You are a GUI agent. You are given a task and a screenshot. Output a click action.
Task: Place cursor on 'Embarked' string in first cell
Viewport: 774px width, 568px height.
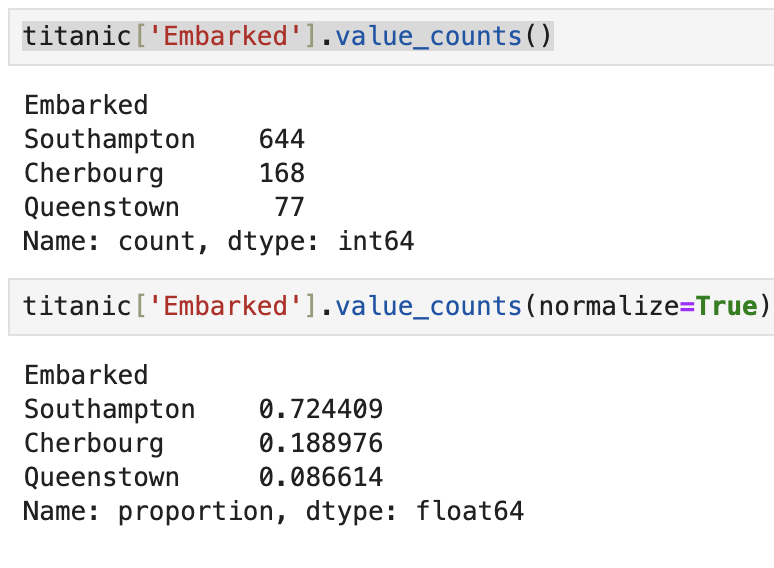coord(225,37)
